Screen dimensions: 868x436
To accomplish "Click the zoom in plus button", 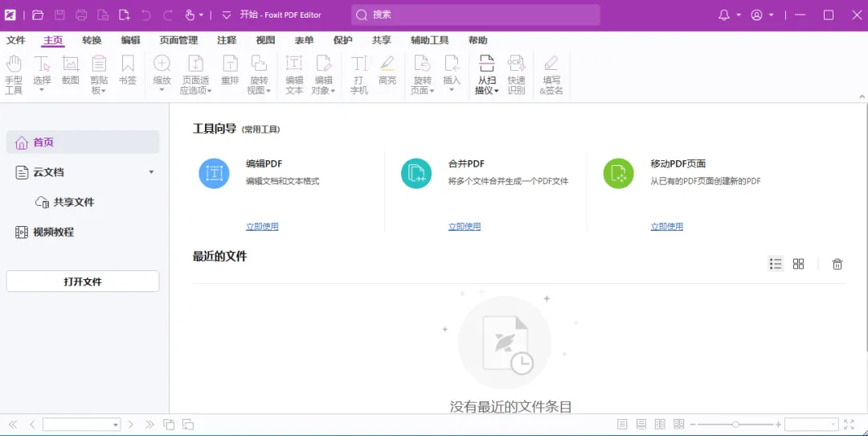I will coord(778,425).
